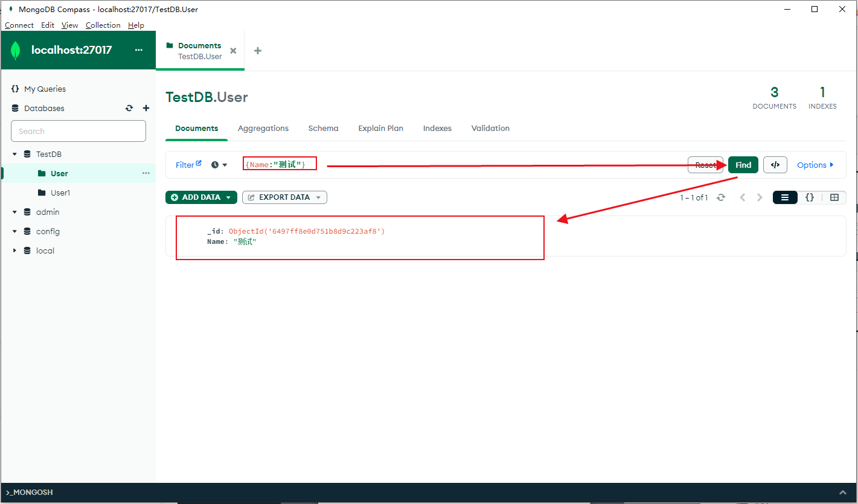Switch to list view of documents
This screenshot has width=858, height=504.
point(785,197)
